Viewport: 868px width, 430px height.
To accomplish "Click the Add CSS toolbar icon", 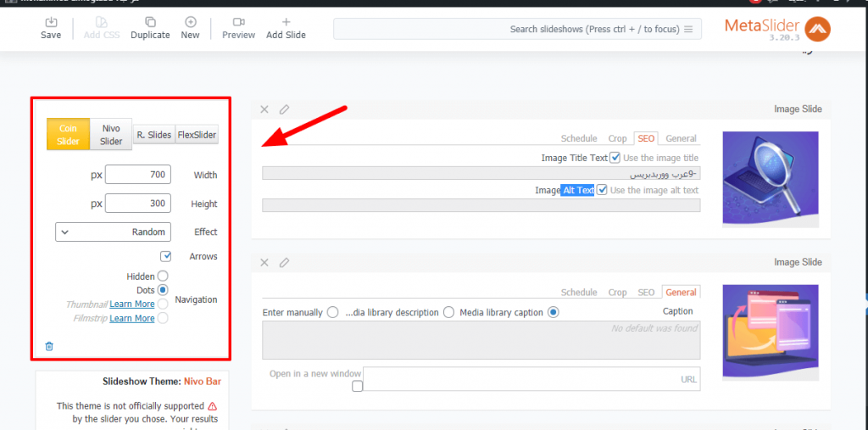I will click(101, 22).
